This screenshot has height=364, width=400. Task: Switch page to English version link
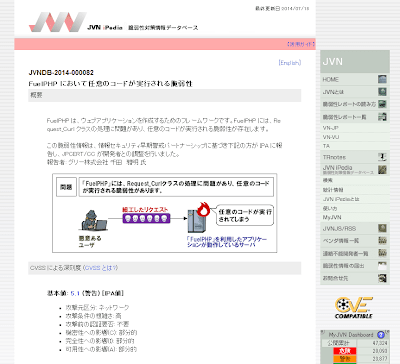[290, 63]
